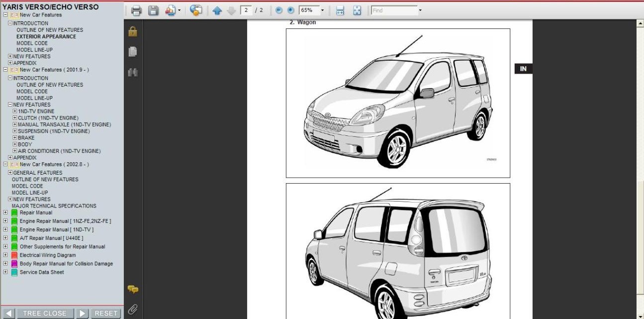Click the green Repair Manual book icon
This screenshot has height=319, width=644.
(x=14, y=213)
